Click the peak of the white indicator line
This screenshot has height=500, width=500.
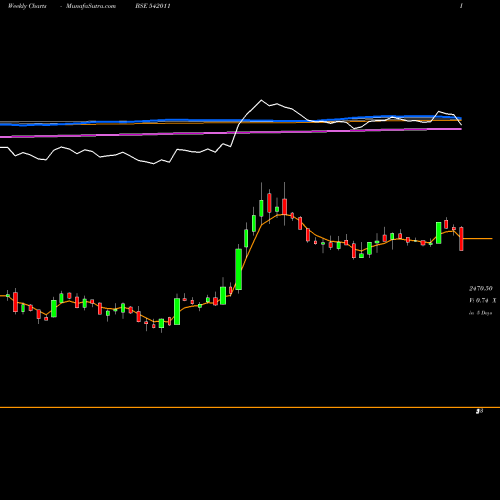click(x=261, y=100)
